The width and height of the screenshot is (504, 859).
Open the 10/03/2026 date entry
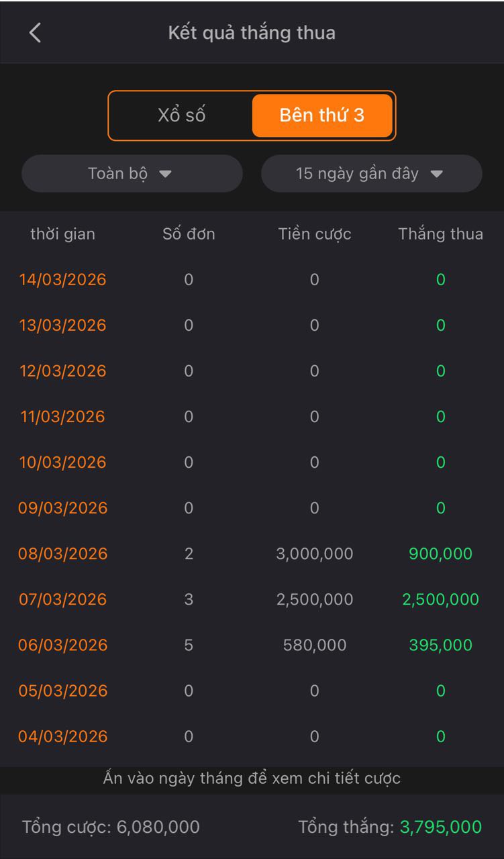coord(62,462)
